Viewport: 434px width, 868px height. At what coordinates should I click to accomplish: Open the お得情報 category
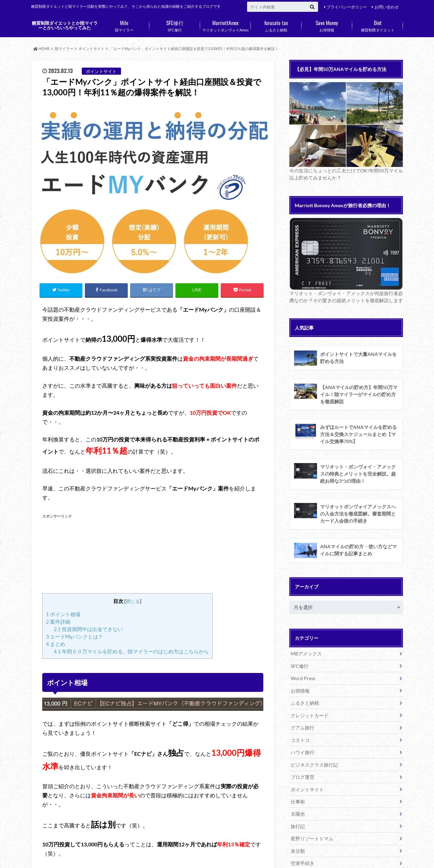point(346,691)
